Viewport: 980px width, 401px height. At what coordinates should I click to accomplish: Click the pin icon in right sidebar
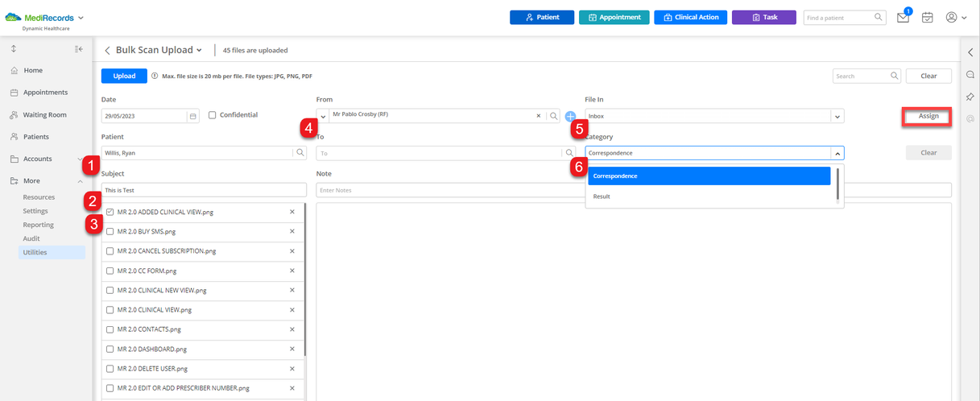[x=970, y=97]
